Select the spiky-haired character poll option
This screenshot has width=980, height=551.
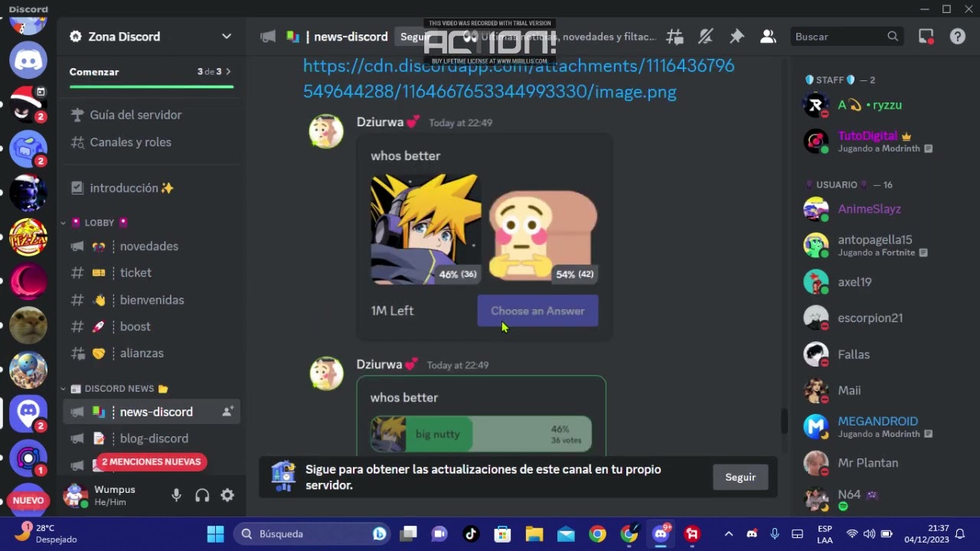point(426,229)
